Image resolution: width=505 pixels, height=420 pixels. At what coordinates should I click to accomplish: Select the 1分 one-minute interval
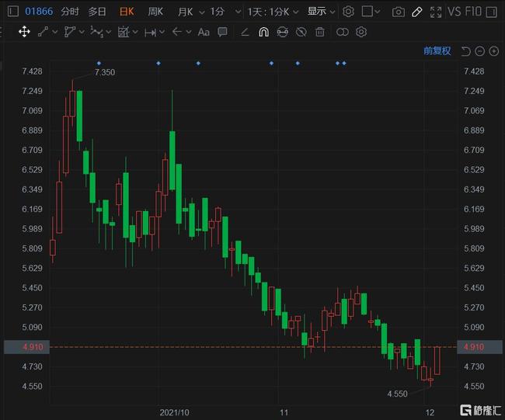218,12
